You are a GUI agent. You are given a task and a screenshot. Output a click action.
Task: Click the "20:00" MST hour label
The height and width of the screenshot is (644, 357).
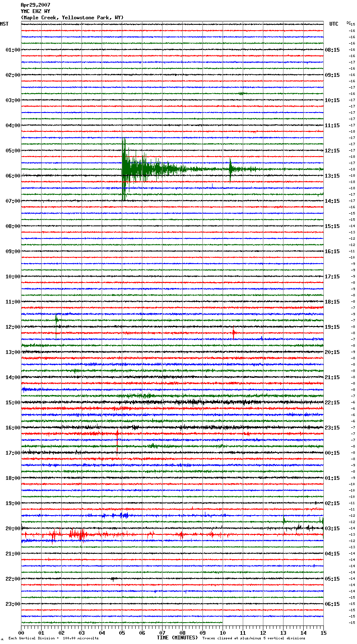click(x=13, y=529)
